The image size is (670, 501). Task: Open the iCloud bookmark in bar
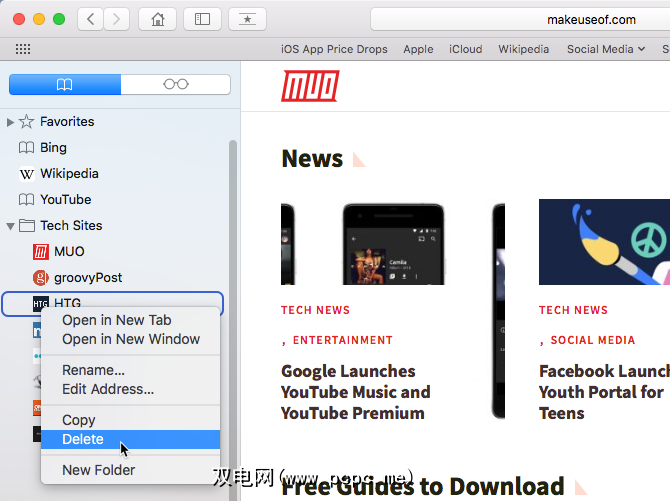coord(465,50)
